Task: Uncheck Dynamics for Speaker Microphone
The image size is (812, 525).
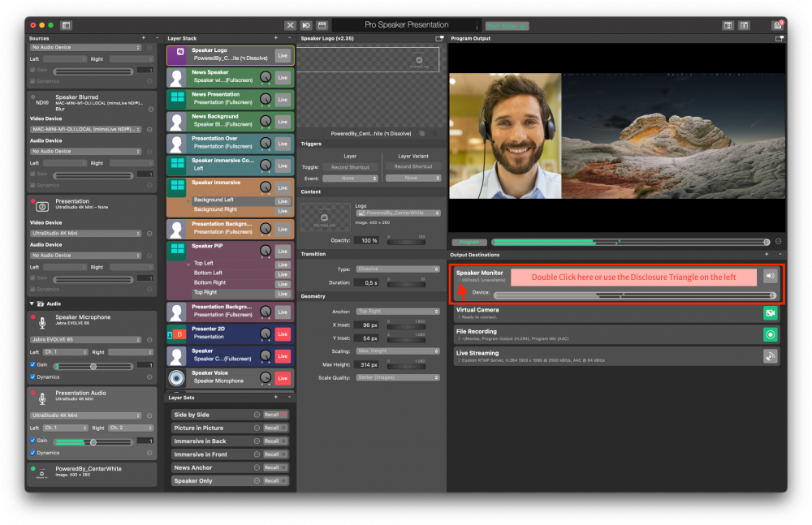Action: pos(32,377)
